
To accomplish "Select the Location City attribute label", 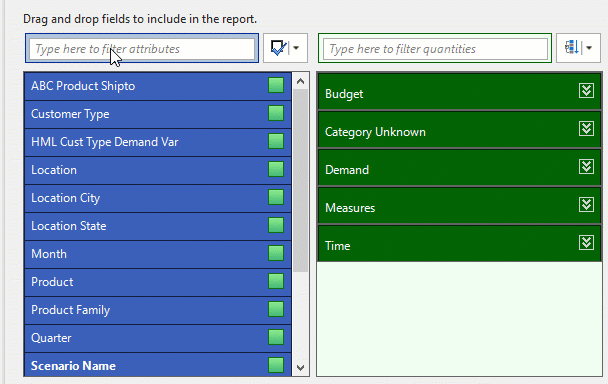I will [x=66, y=198].
